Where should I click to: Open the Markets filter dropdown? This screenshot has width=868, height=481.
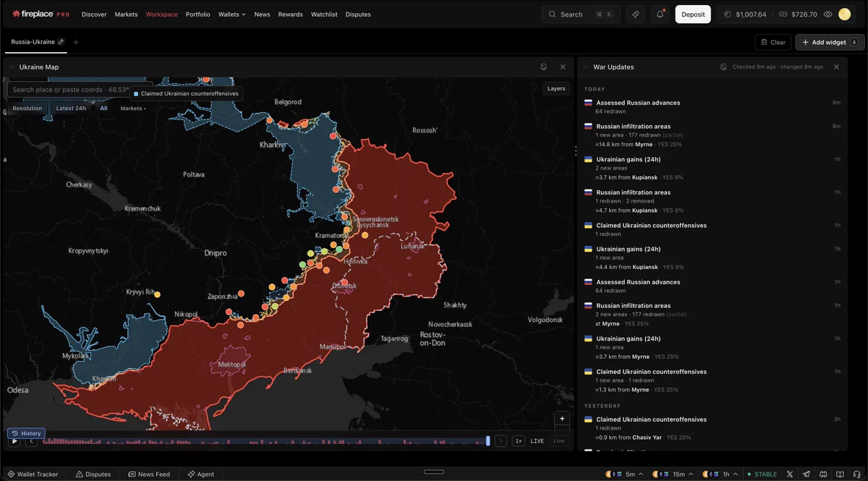(x=133, y=108)
